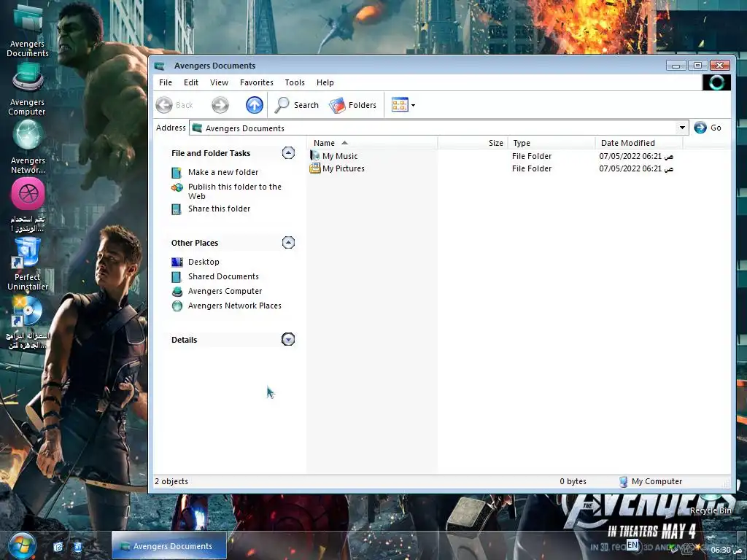The width and height of the screenshot is (747, 560).
Task: Expand the Details section
Action: (x=288, y=339)
